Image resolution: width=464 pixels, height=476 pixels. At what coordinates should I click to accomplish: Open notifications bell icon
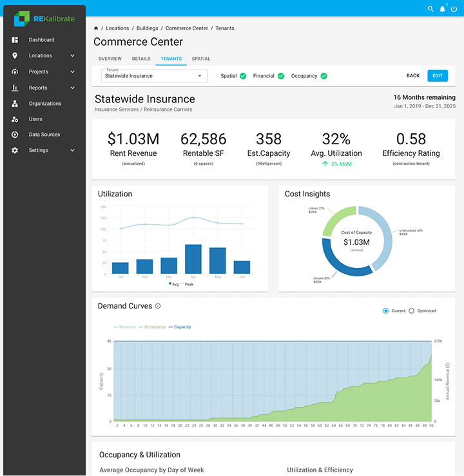pyautogui.click(x=443, y=9)
